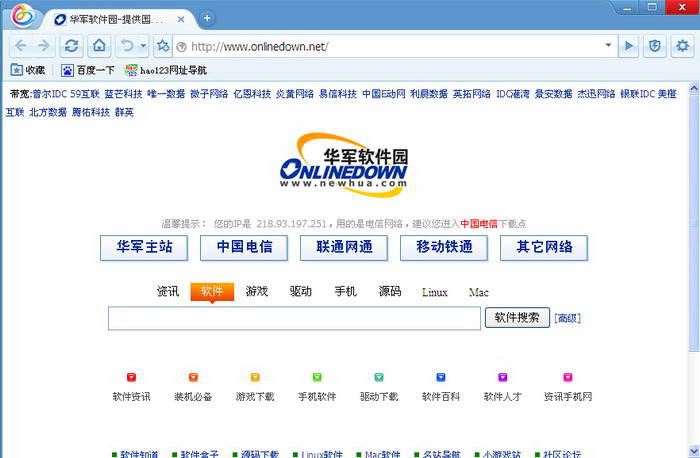
Task: Go to the browser home page icon
Action: (98, 45)
